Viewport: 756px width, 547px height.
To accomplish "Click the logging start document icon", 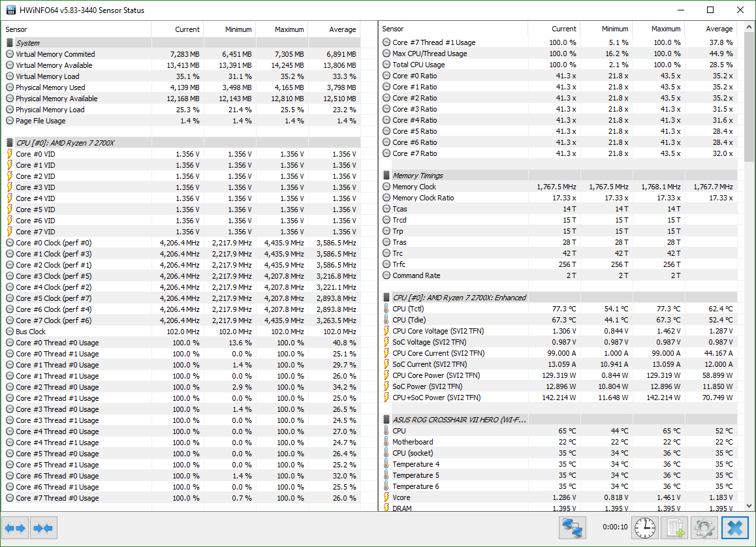I will (674, 528).
